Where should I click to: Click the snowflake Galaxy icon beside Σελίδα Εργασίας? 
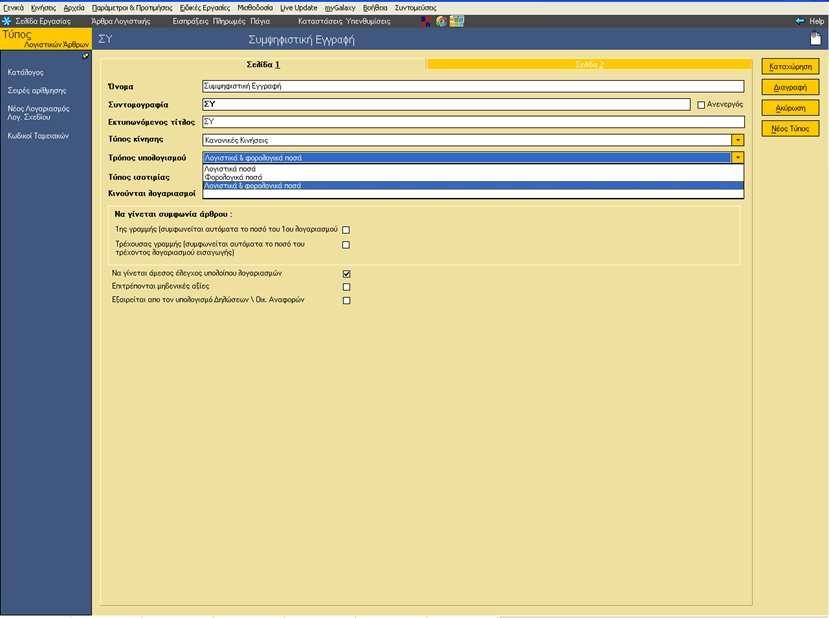(6, 21)
